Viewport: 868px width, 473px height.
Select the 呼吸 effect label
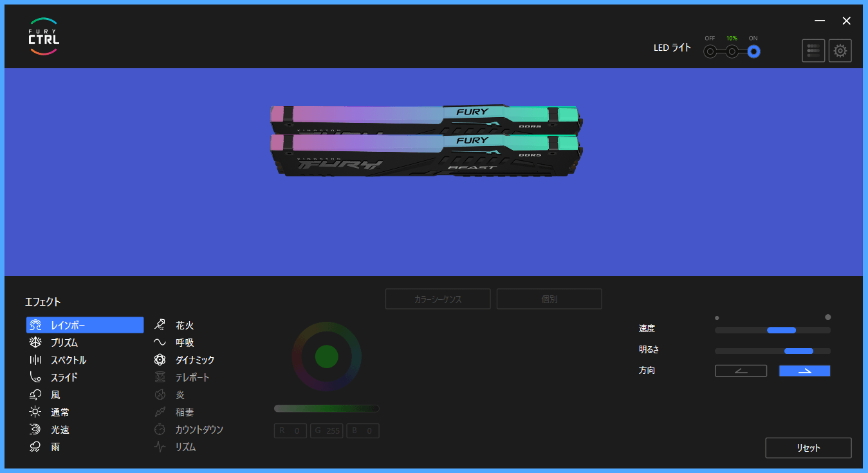point(185,343)
